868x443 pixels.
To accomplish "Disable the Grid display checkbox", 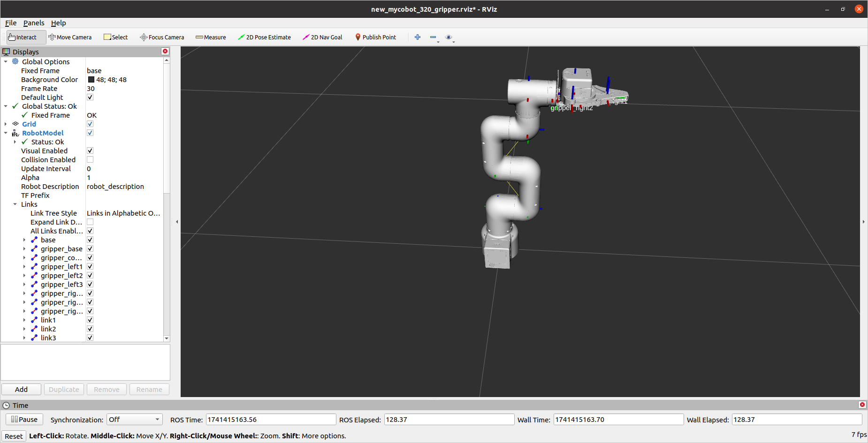I will tap(90, 124).
